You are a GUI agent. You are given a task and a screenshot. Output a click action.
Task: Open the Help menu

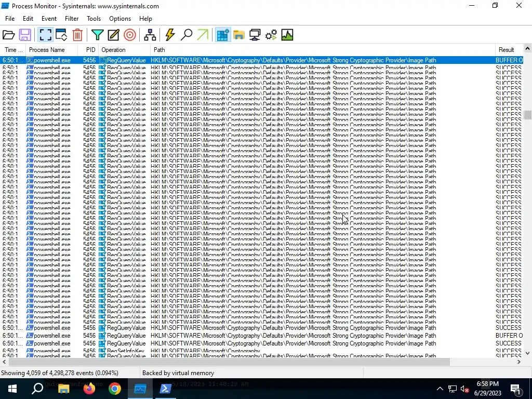145,19
